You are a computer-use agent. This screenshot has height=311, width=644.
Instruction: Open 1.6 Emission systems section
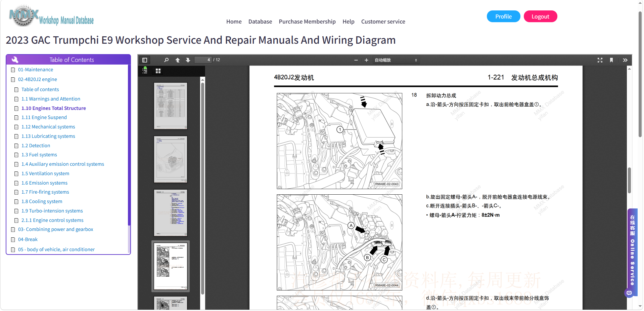coord(45,183)
